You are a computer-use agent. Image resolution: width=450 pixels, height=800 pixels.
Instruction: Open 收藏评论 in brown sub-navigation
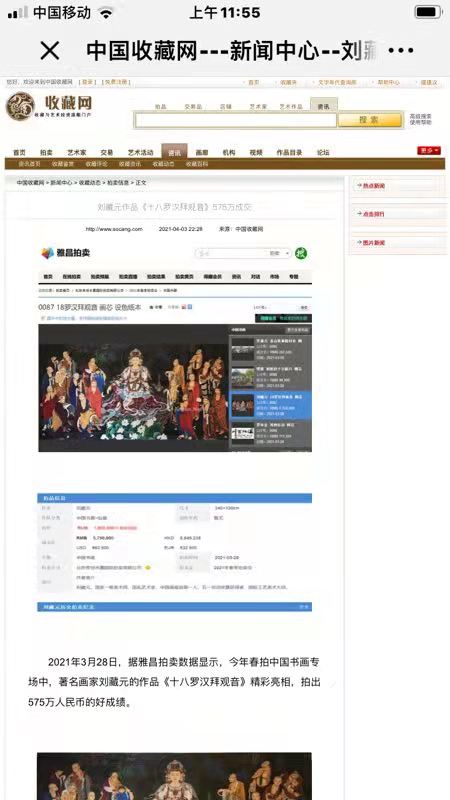click(x=96, y=164)
